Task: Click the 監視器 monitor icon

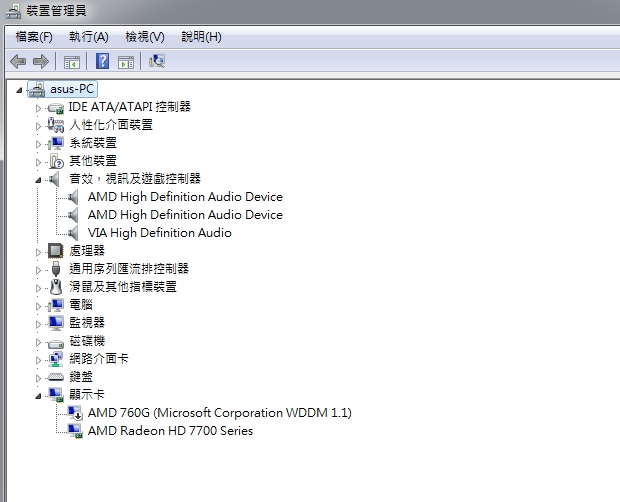Action: (x=56, y=323)
